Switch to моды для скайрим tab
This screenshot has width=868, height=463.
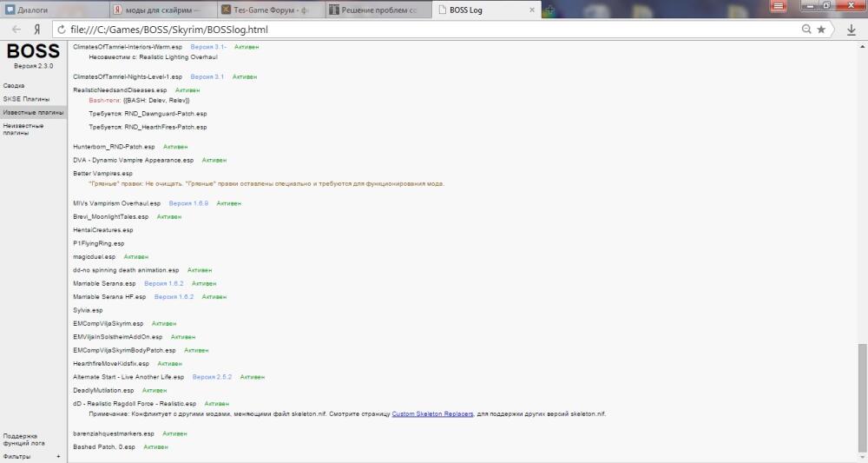162,10
